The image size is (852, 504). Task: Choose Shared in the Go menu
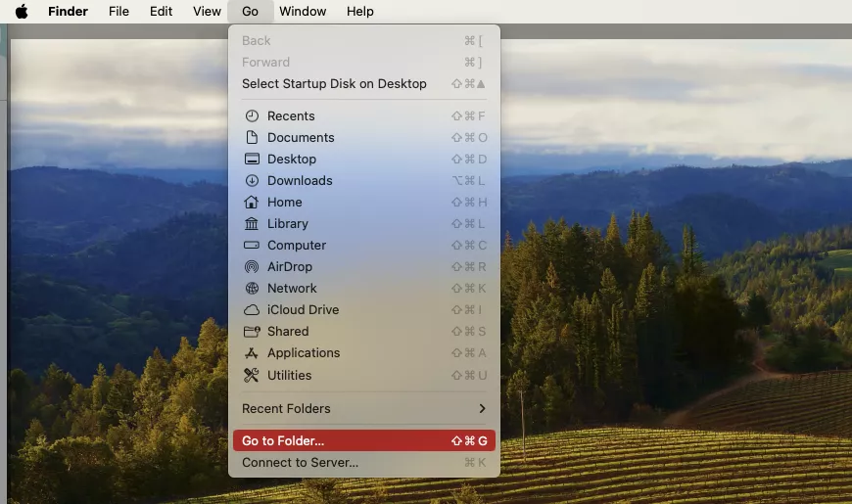click(288, 332)
